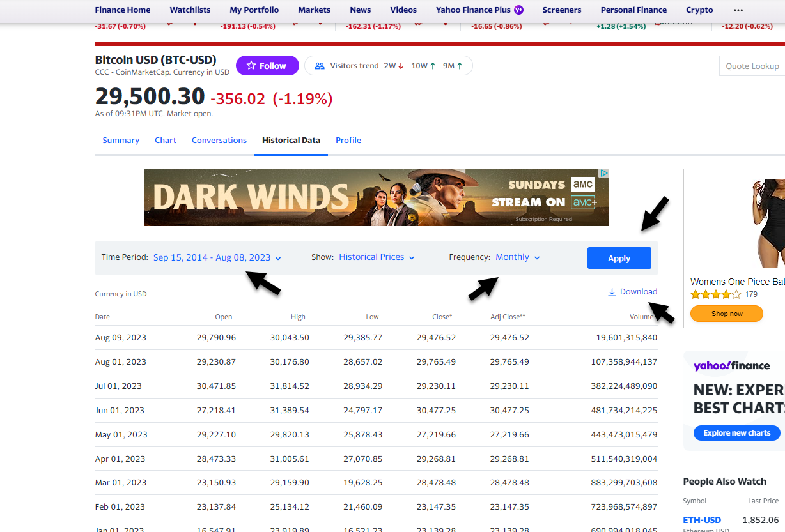Click the Shop now ad button
The width and height of the screenshot is (785, 532).
click(x=727, y=314)
